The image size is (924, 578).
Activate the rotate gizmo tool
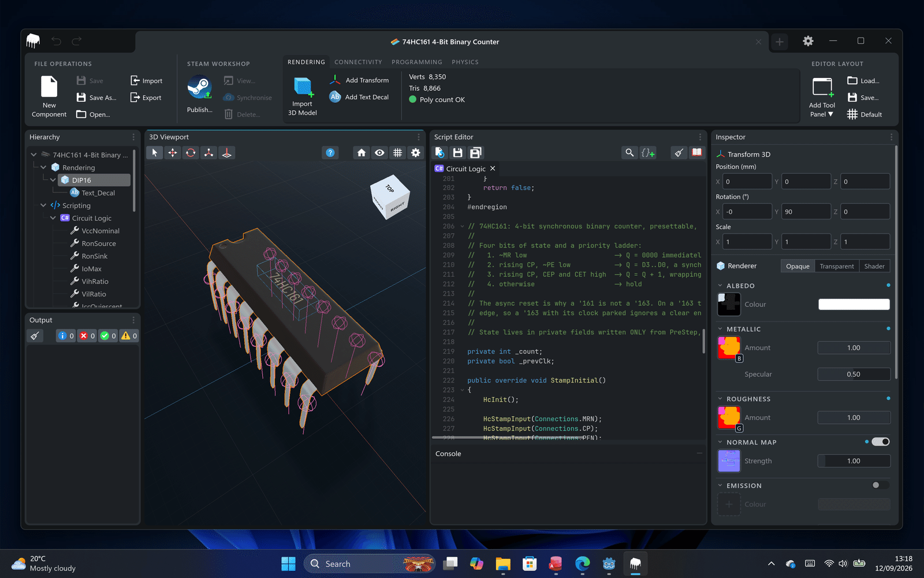[x=191, y=153]
